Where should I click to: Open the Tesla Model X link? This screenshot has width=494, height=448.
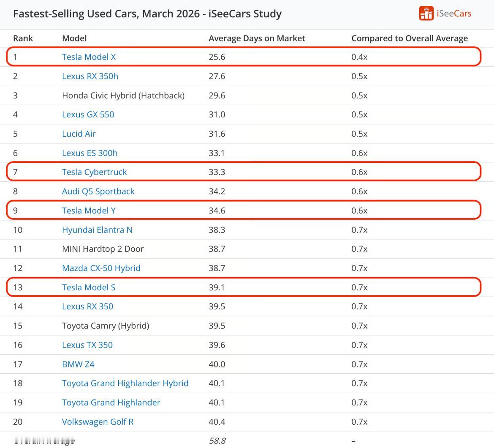tap(89, 57)
